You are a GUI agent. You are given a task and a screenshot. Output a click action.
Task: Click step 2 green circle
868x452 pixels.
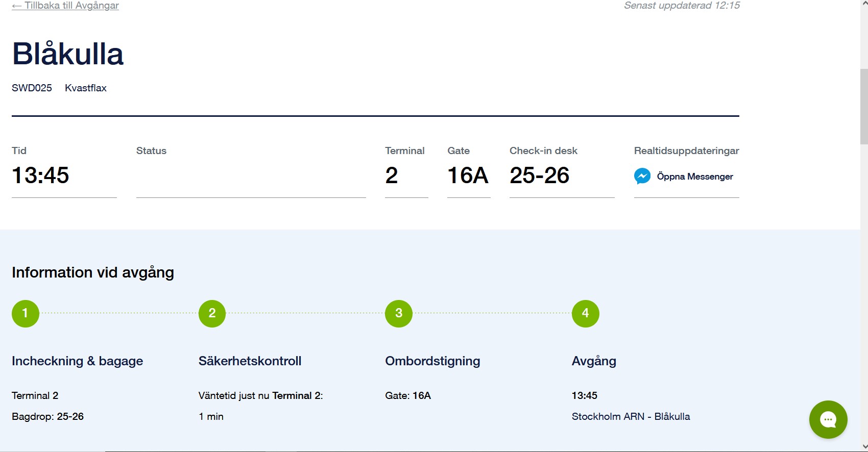(x=212, y=313)
